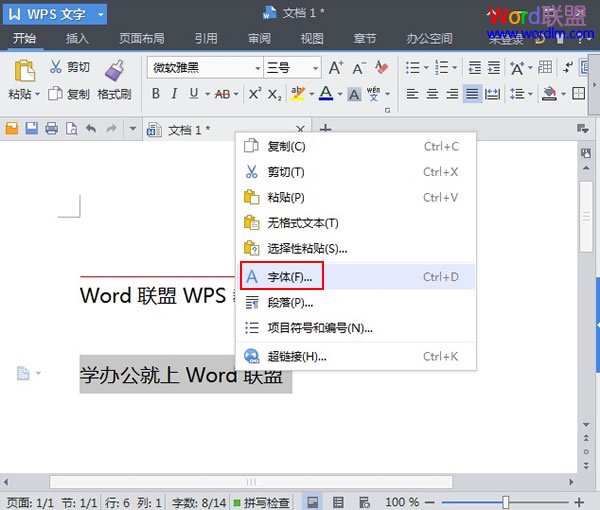Toggle character shading A icon

click(354, 94)
